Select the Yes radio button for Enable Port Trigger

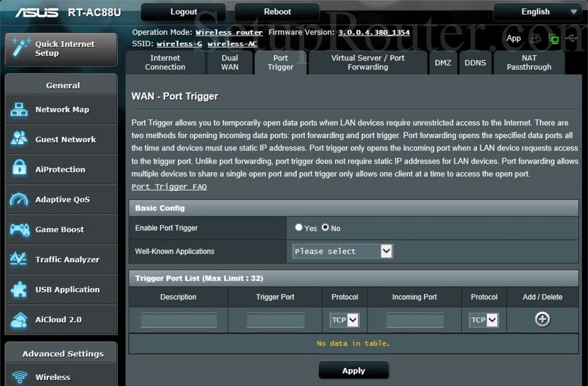coord(298,227)
